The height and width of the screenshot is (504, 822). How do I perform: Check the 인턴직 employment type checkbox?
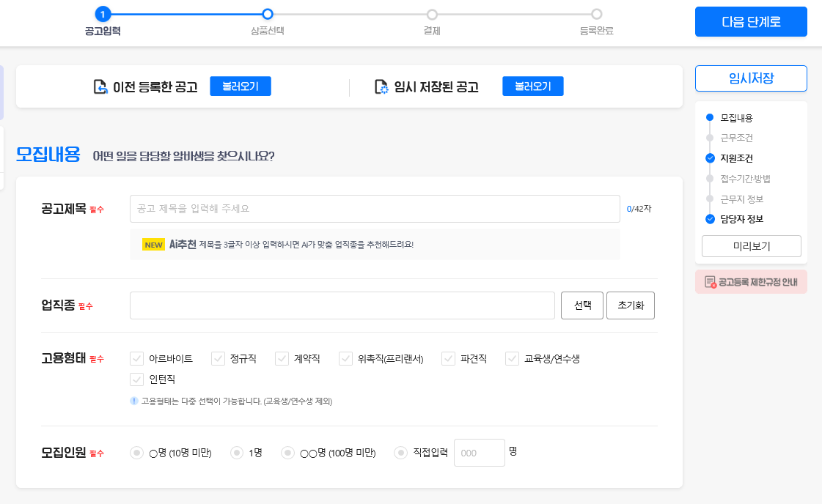click(x=136, y=379)
